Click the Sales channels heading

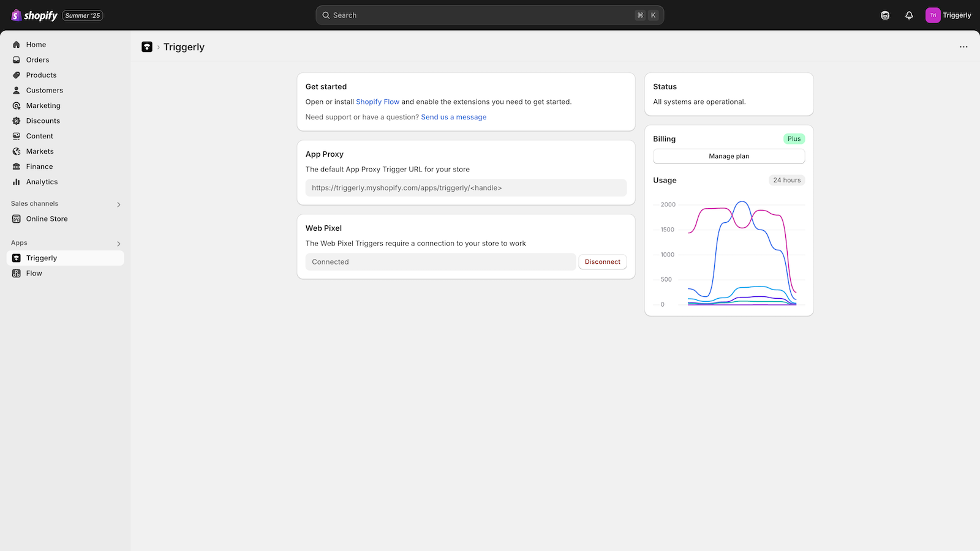[x=35, y=204]
